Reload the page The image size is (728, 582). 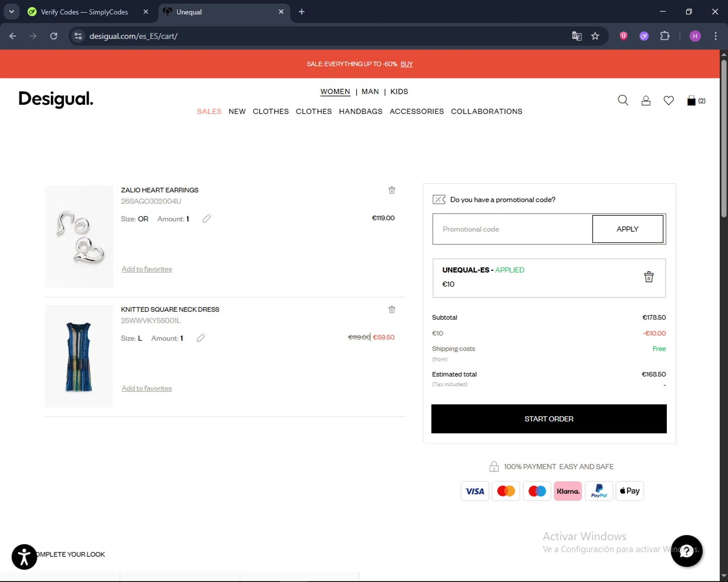54,36
